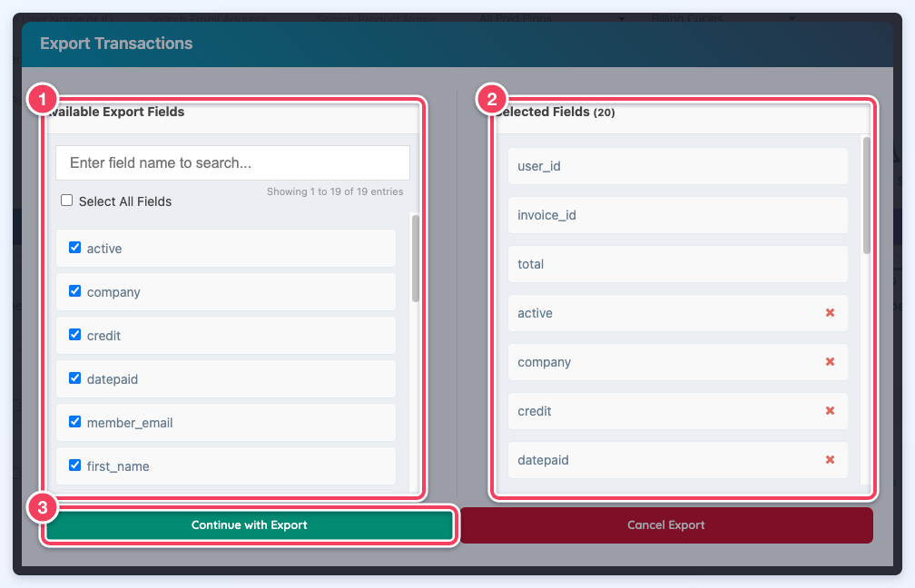
Task: Remove the company field from Selected Fields
Action: (x=830, y=362)
